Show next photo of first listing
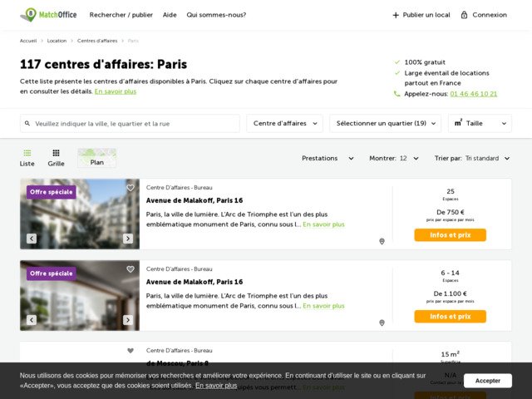 point(128,239)
